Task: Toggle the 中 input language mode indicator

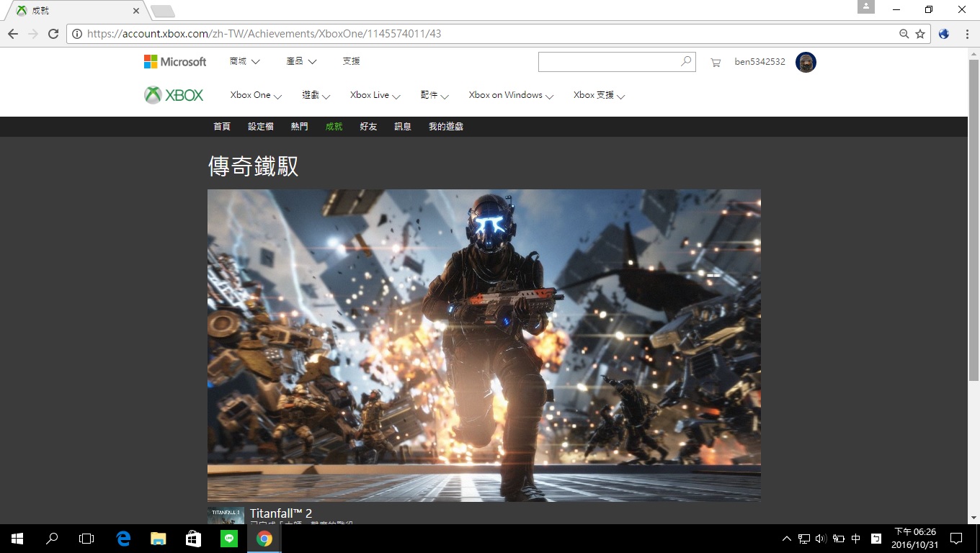Action: pyautogui.click(x=856, y=539)
